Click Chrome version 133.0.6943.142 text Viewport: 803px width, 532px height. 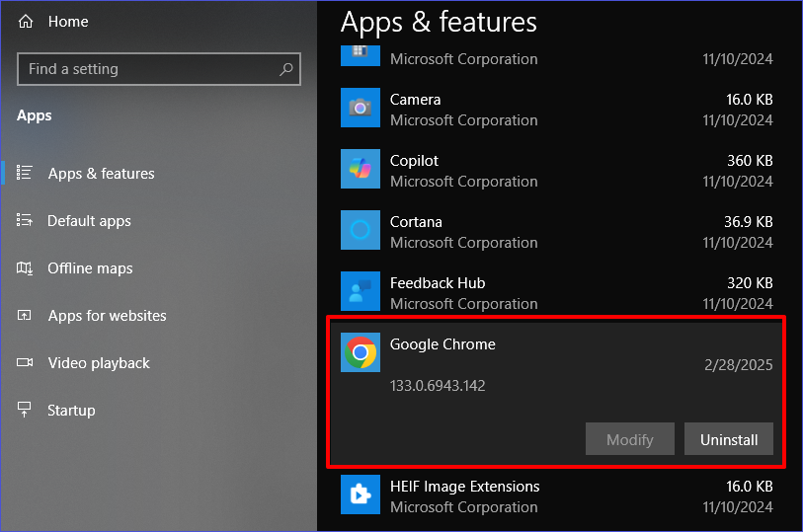438,385
